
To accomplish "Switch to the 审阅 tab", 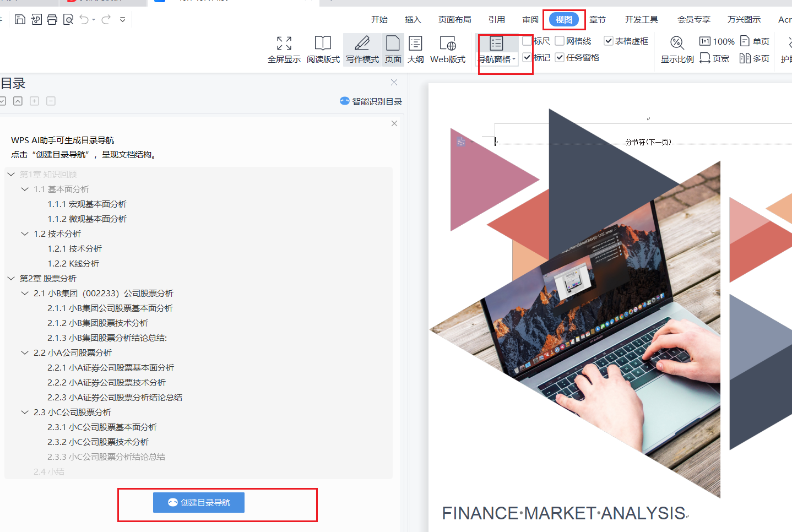I will [x=530, y=20].
